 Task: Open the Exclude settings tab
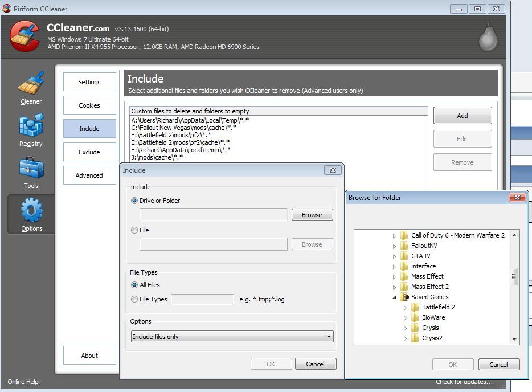(x=89, y=152)
